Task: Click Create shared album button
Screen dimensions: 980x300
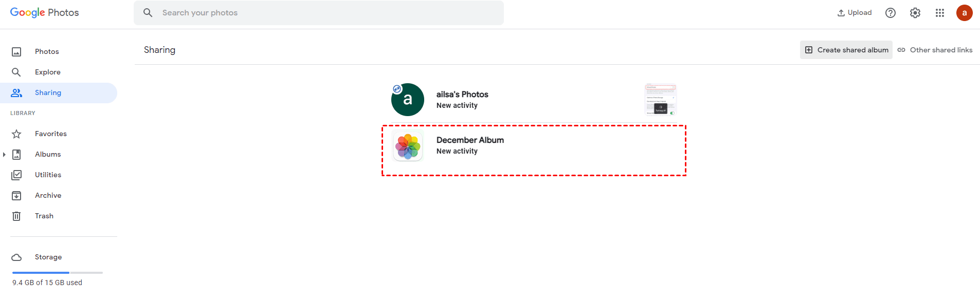Action: (x=846, y=50)
